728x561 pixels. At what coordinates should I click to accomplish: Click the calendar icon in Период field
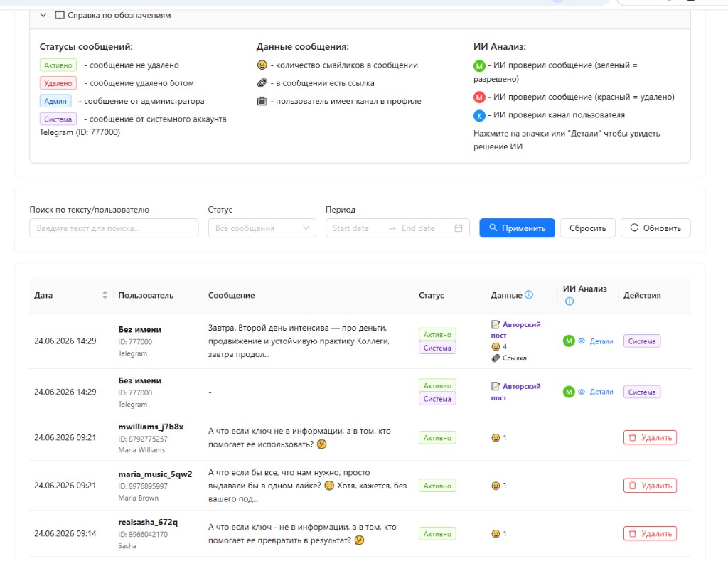(459, 228)
